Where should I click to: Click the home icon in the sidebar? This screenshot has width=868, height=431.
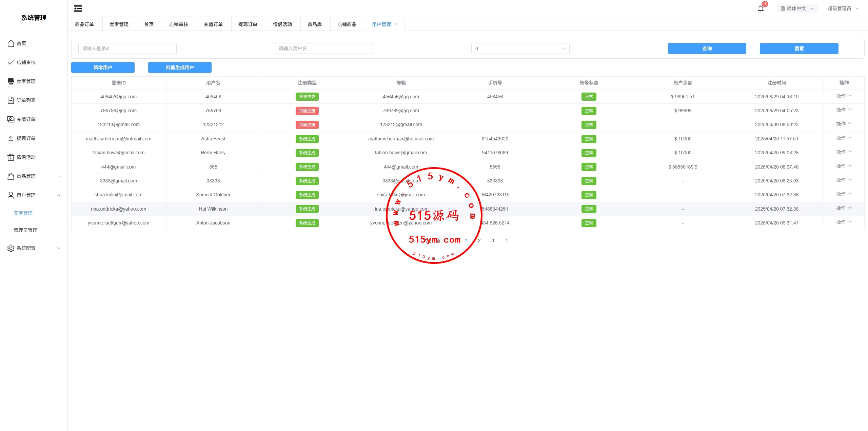pos(11,43)
